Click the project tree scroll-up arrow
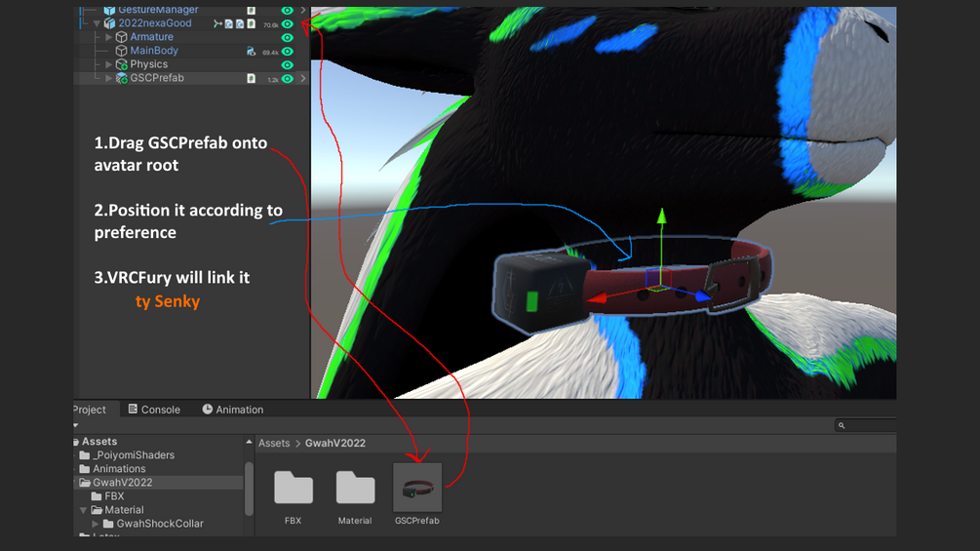This screenshot has width=980, height=551. pyautogui.click(x=249, y=442)
